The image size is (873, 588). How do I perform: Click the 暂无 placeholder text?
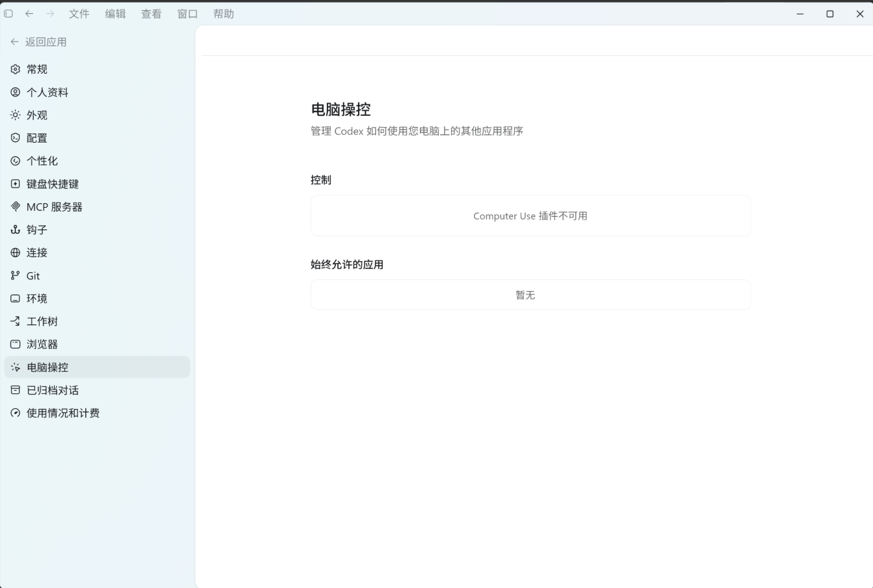[x=525, y=295]
